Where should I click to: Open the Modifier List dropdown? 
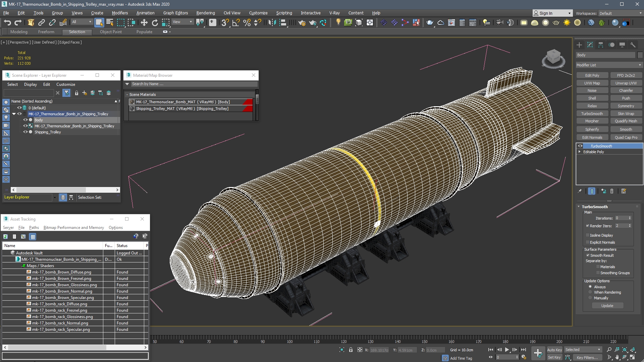(609, 65)
